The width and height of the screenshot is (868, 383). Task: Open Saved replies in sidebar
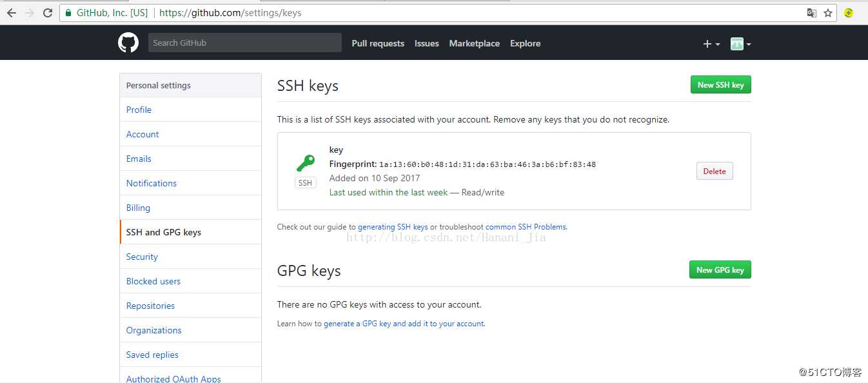[x=190, y=355]
